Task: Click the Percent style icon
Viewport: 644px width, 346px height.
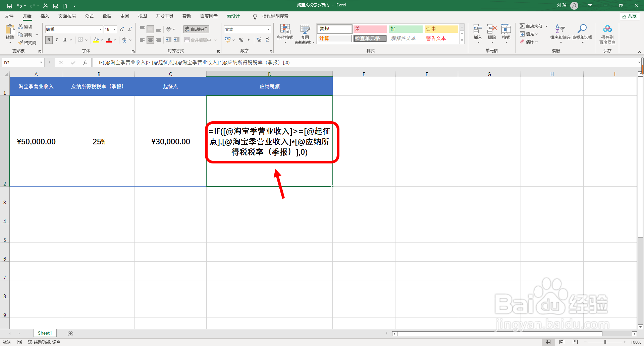Action: tap(241, 40)
